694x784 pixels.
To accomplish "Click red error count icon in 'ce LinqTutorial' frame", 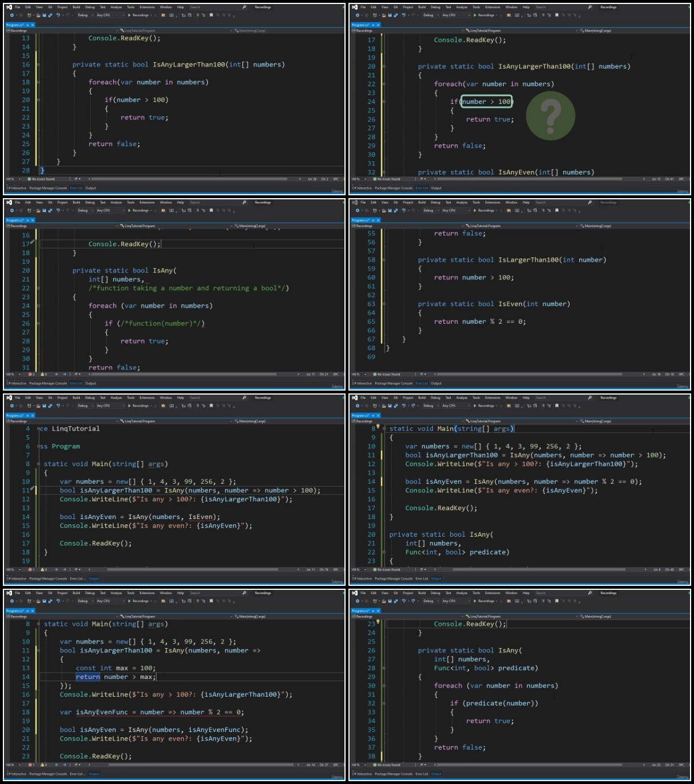I will [x=30, y=570].
